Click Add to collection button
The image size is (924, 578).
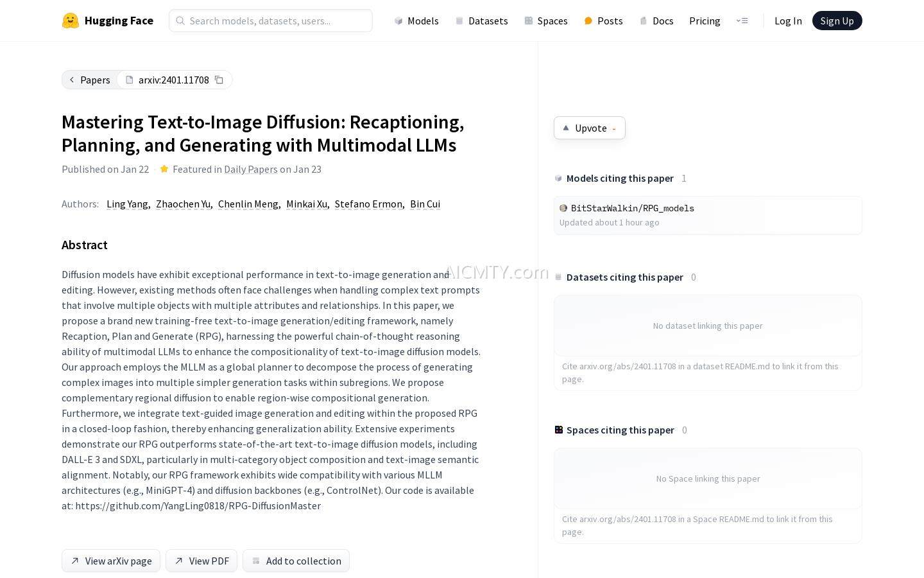(x=296, y=561)
